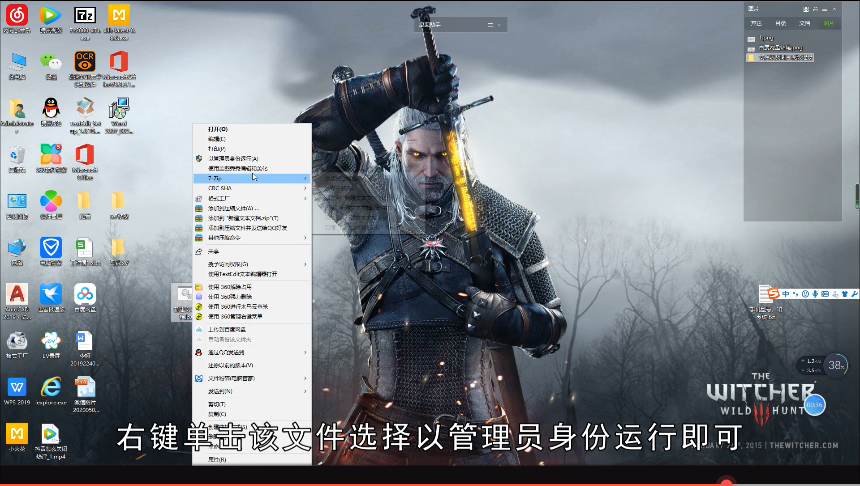Choose Run as administrator with shield icon
Screen dimensions: 860x486
click(252, 159)
